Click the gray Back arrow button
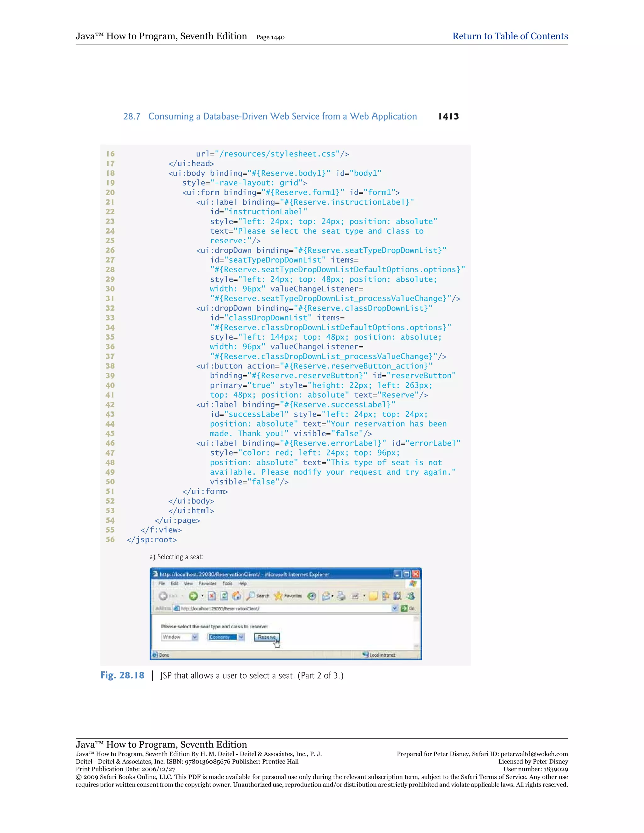644x833 pixels. 163,596
